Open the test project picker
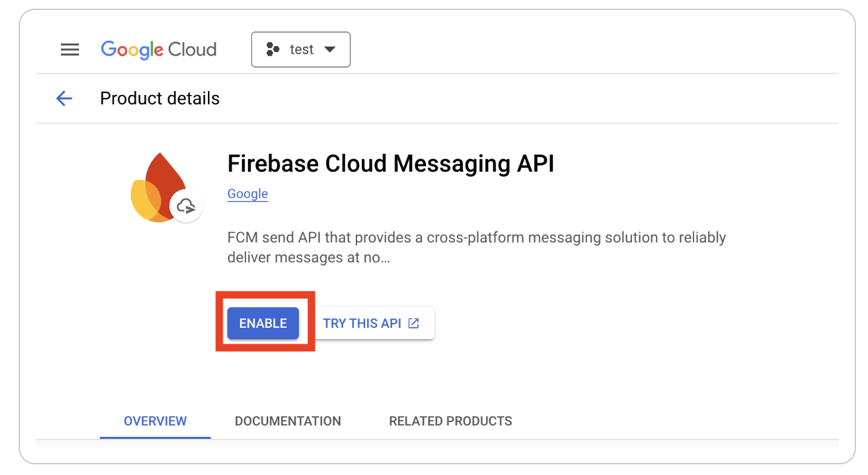Viewport: 868px width, 475px height. tap(301, 50)
